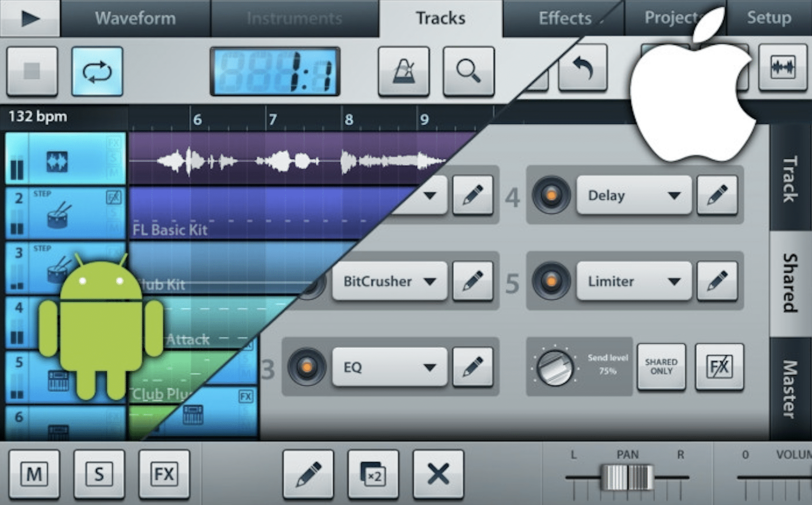The width and height of the screenshot is (812, 505).
Task: Tap the 132 bpm tempo label
Action: point(38,117)
